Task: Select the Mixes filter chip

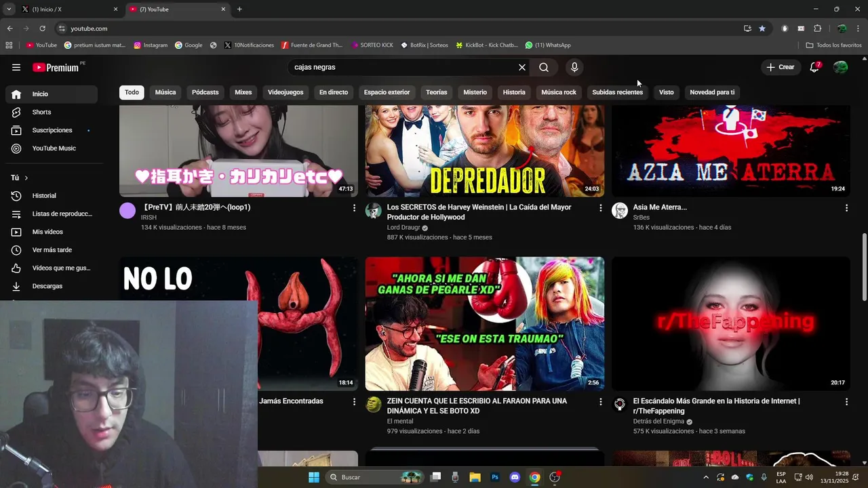Action: coord(243,92)
